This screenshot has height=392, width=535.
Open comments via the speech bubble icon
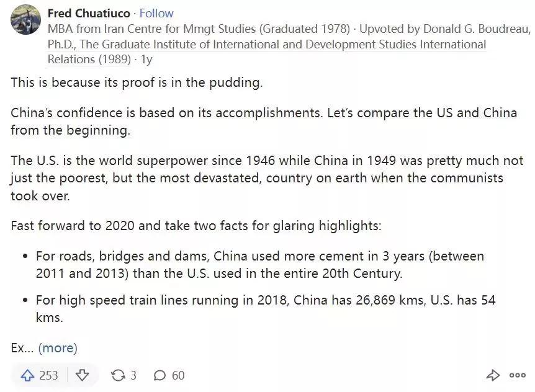[160, 375]
